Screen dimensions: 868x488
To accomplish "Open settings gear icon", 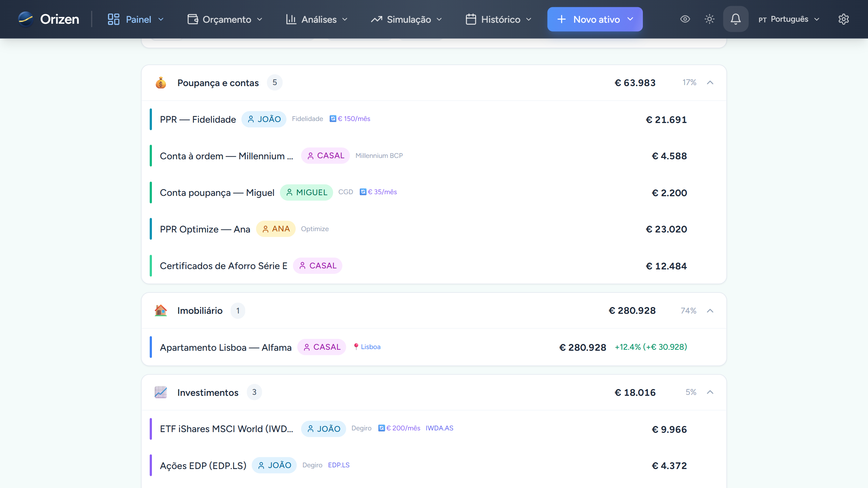I will [x=843, y=19].
